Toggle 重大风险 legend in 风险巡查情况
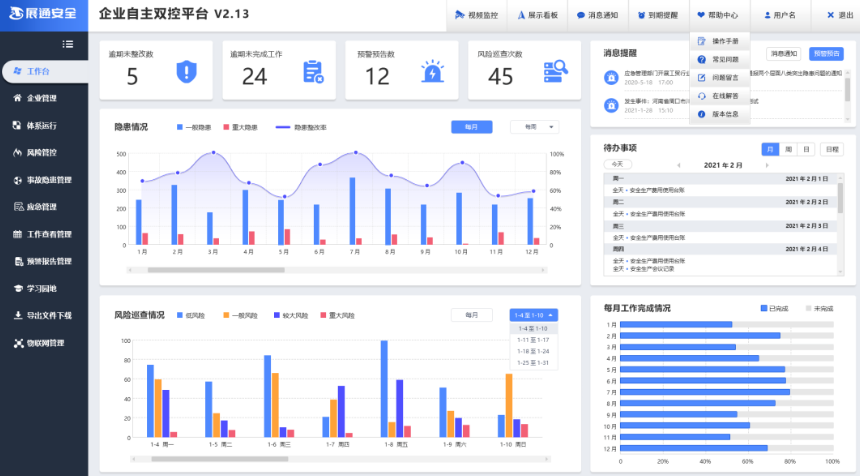 (337, 315)
